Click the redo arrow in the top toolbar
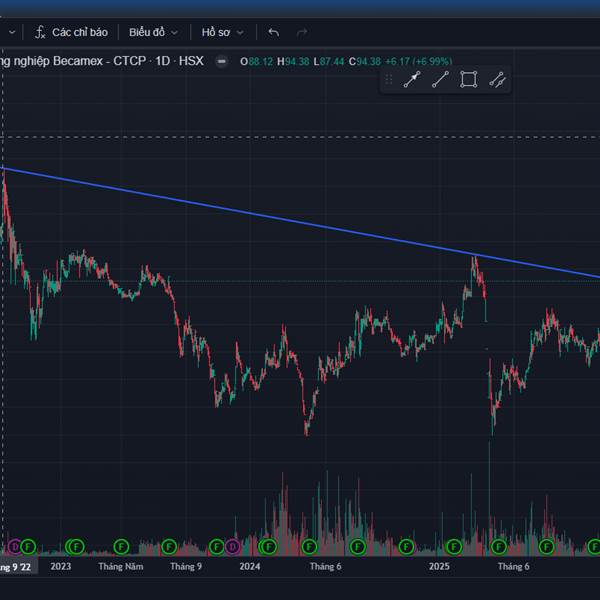The height and width of the screenshot is (600, 600). tap(302, 32)
